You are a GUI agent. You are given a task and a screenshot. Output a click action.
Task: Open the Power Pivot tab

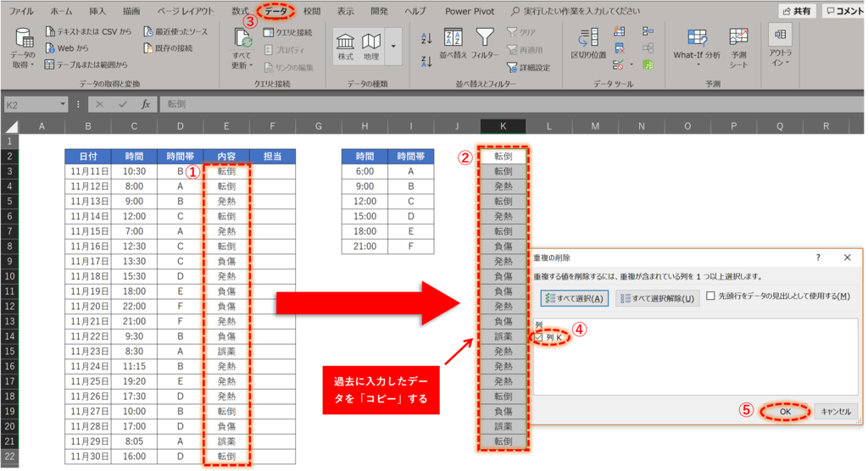[470, 11]
